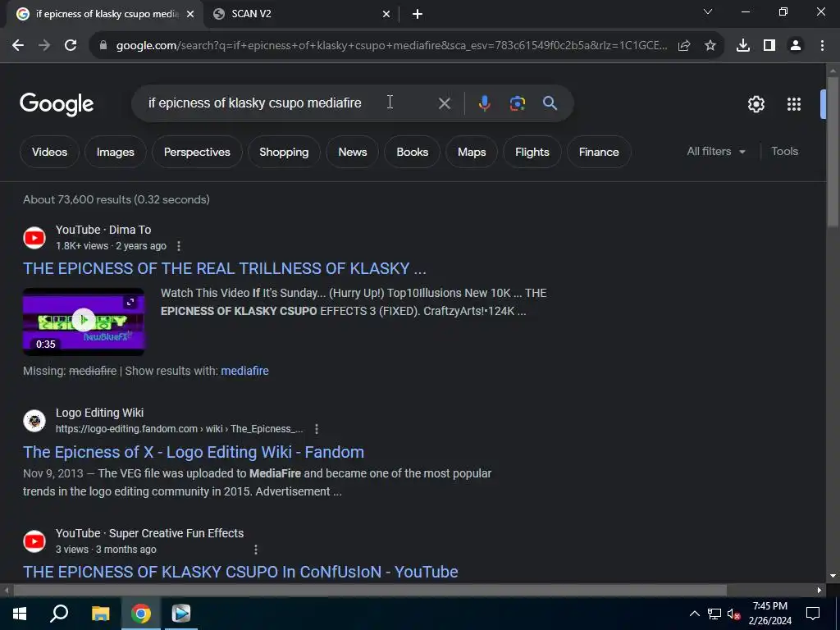View site information lock icon

103,46
